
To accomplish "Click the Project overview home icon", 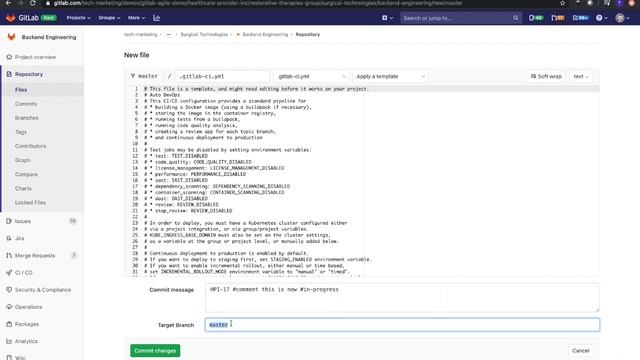I will [9, 57].
